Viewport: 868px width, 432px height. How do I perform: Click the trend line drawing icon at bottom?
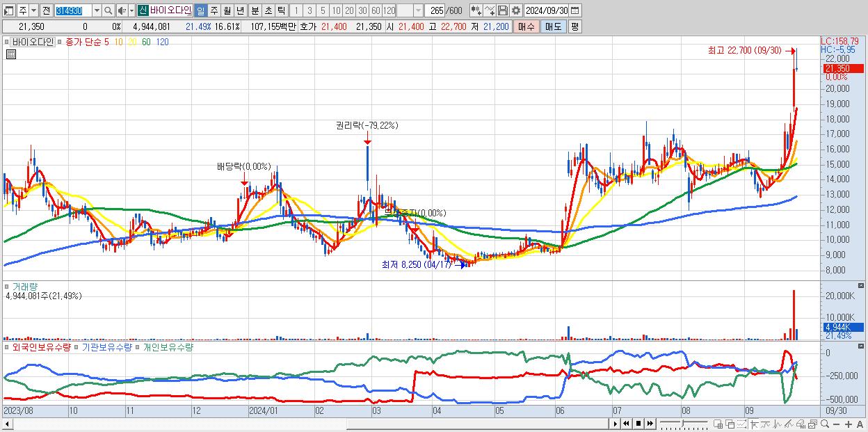coord(766,424)
